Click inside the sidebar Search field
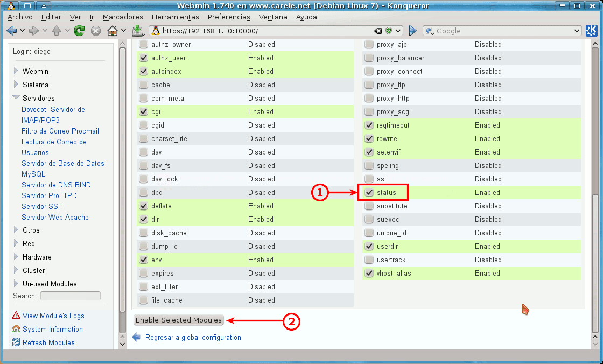Screen dimensions: 603x364 tap(70, 296)
